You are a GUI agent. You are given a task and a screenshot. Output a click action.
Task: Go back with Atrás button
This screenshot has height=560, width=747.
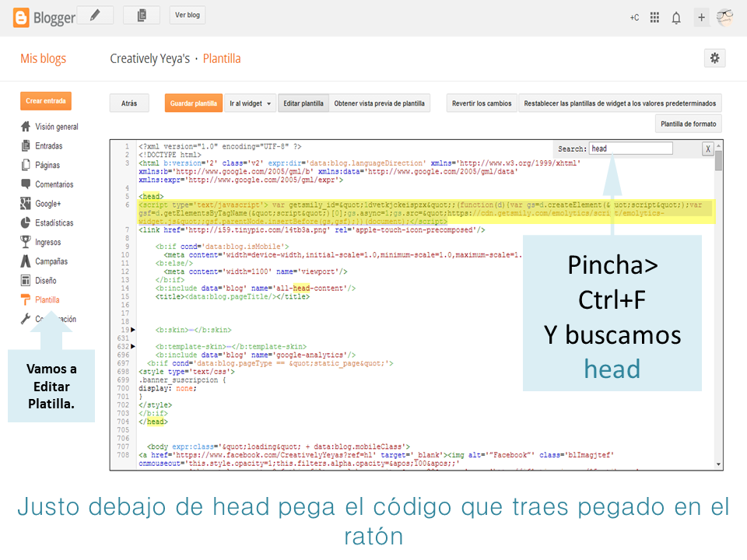[129, 103]
